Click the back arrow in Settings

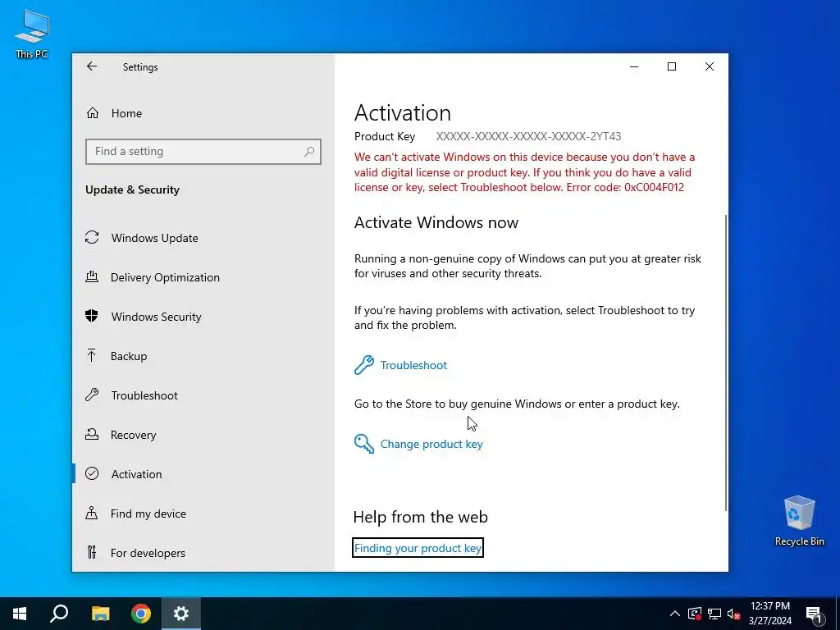click(92, 66)
